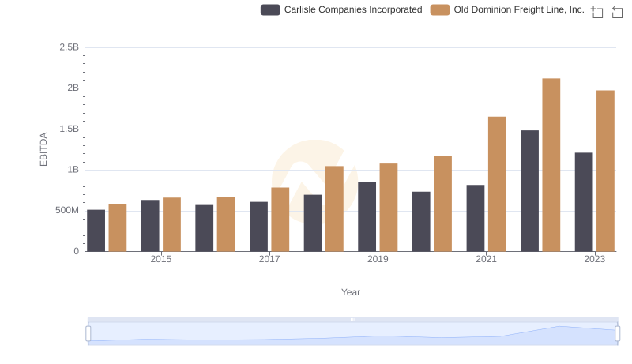
Task: Select Carlisle's dark bar for 2015
Action: (x=150, y=226)
